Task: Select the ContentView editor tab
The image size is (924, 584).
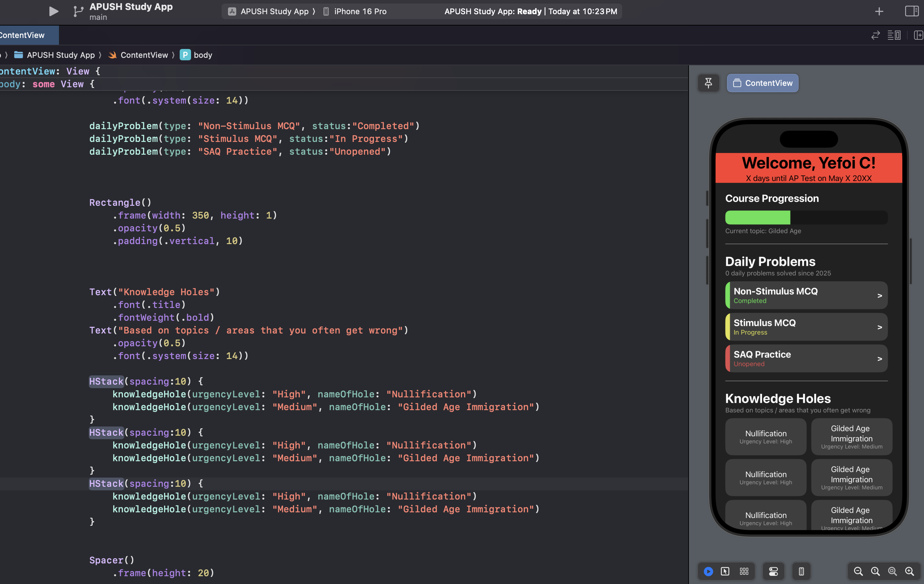Action: (23, 35)
